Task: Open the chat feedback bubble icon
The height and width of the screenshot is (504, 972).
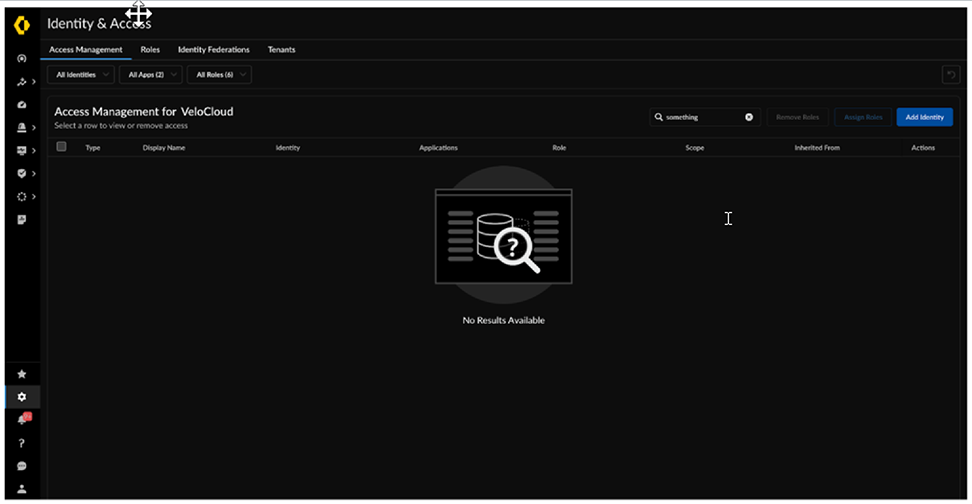Action: click(x=21, y=466)
